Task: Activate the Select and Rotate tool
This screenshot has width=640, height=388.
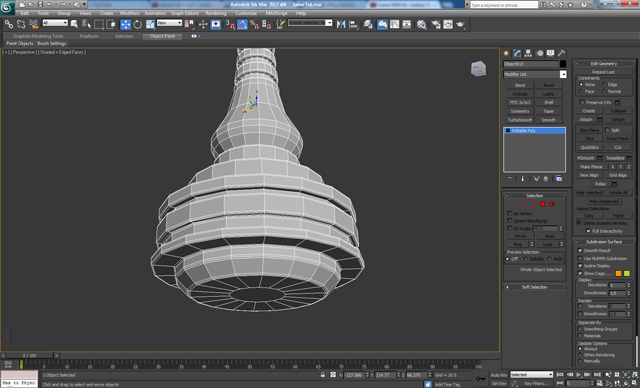Action: pyautogui.click(x=138, y=24)
